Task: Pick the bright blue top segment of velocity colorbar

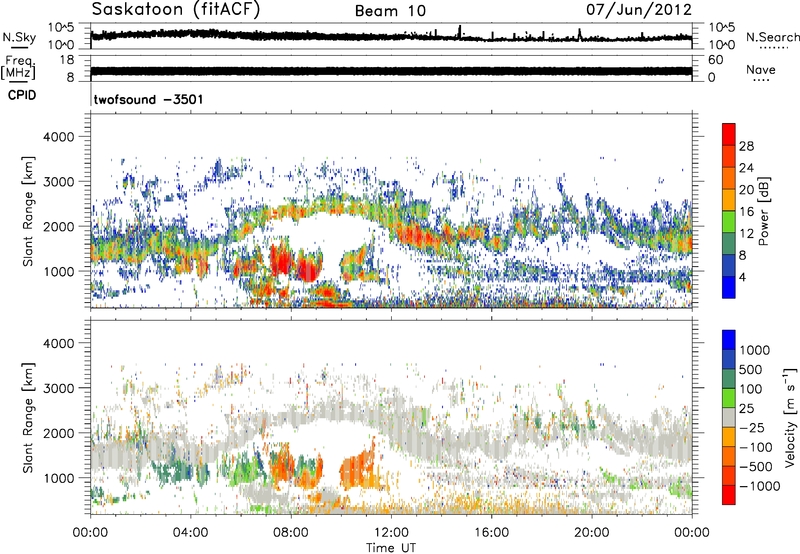Action: pyautogui.click(x=729, y=339)
